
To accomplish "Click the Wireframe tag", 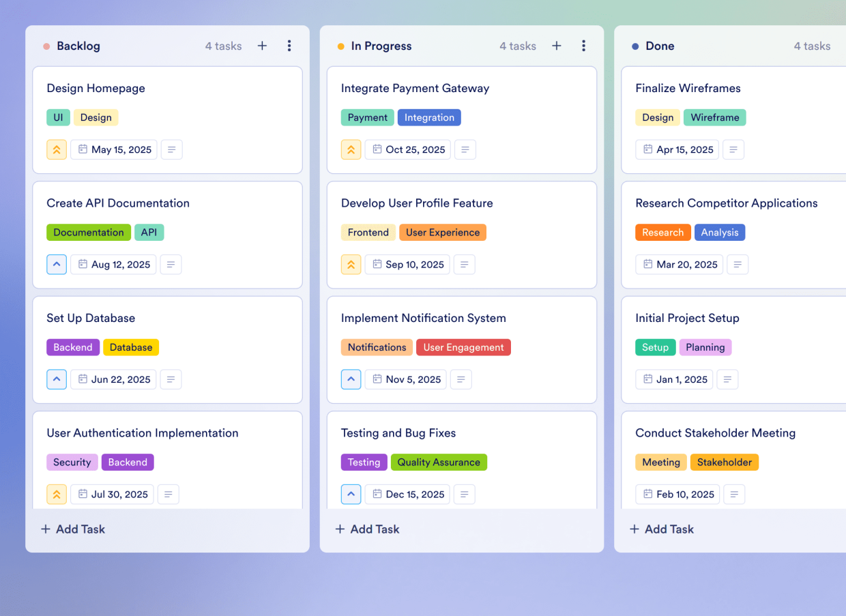I will pos(715,117).
